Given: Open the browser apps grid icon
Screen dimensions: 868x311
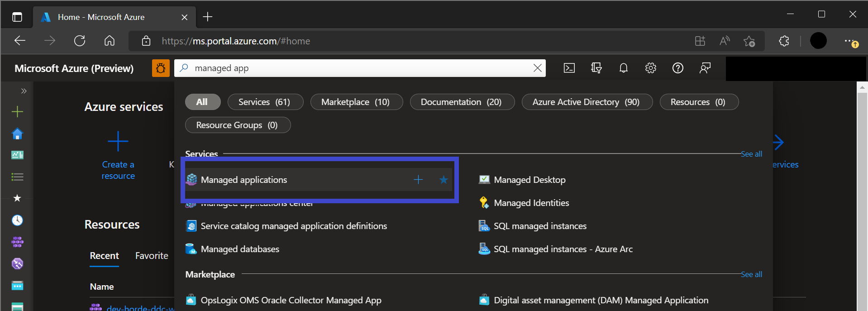Looking at the screenshot, I should pos(700,41).
